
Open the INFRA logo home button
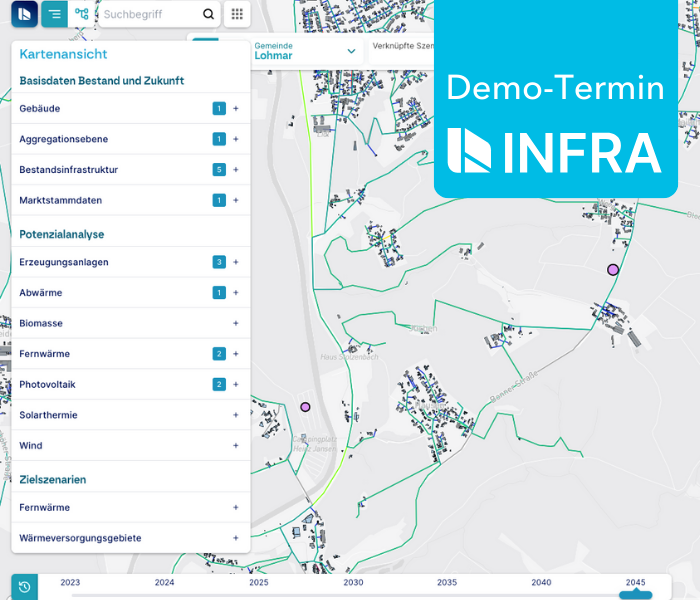(25, 14)
